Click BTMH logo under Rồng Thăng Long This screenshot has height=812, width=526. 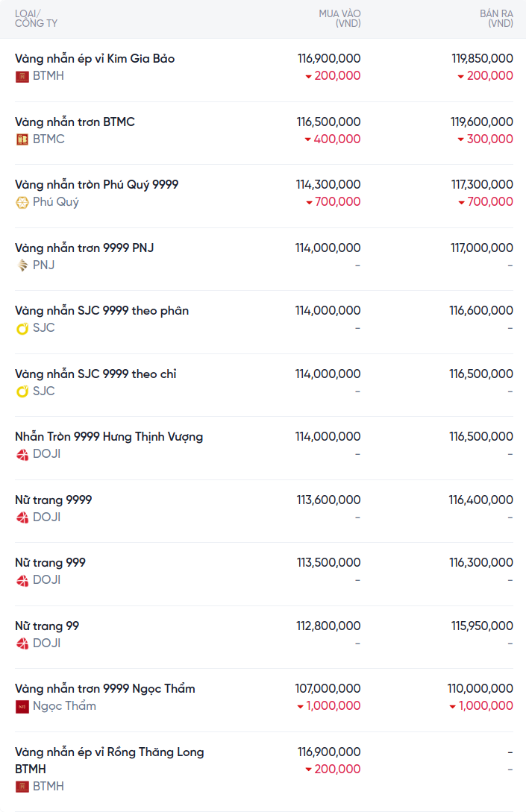pyautogui.click(x=22, y=787)
